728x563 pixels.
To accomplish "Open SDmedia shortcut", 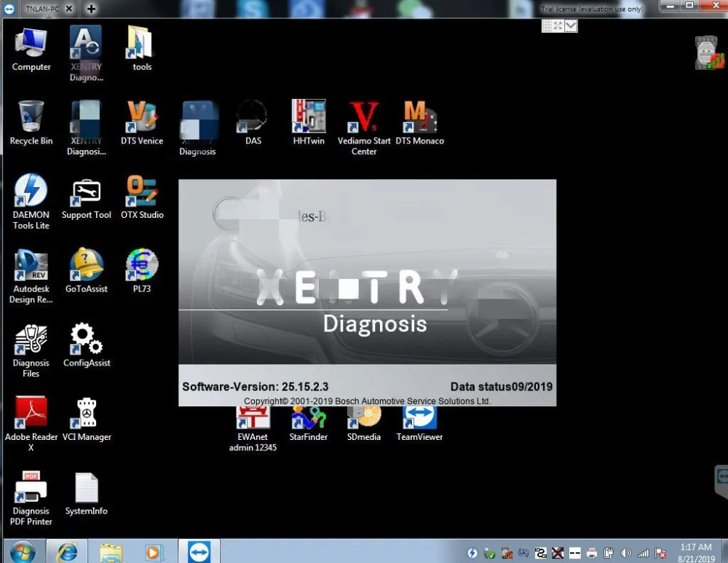I will [x=364, y=424].
